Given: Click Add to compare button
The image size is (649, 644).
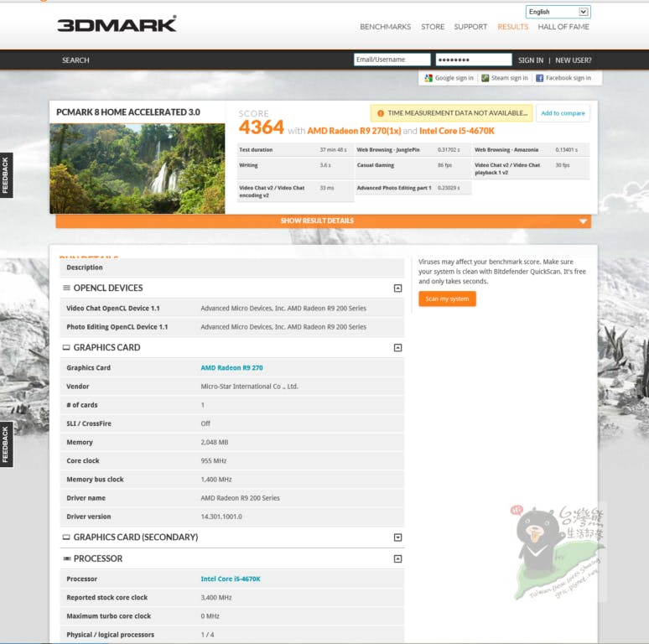Looking at the screenshot, I should (x=563, y=113).
